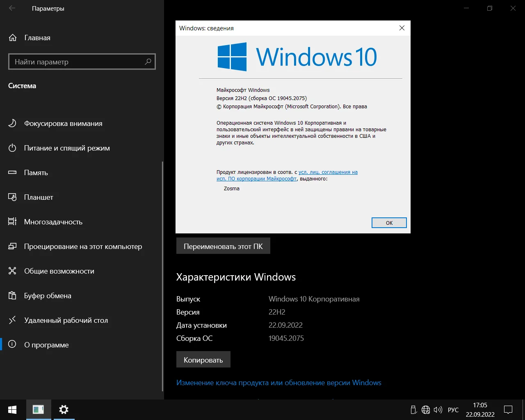Click the Фокусировка внимания moon icon
Screen dimensions: 525x420
point(12,123)
